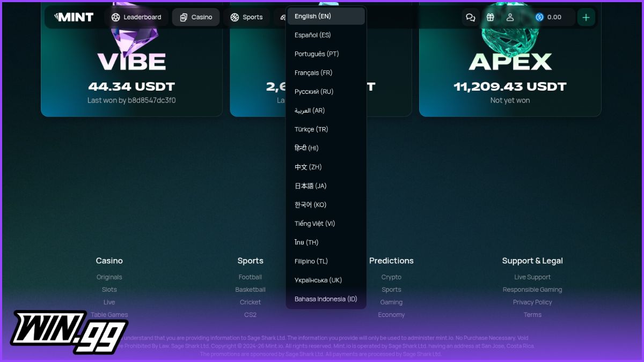644x362 pixels.
Task: Select Türkçe (TR) language
Action: click(326, 129)
